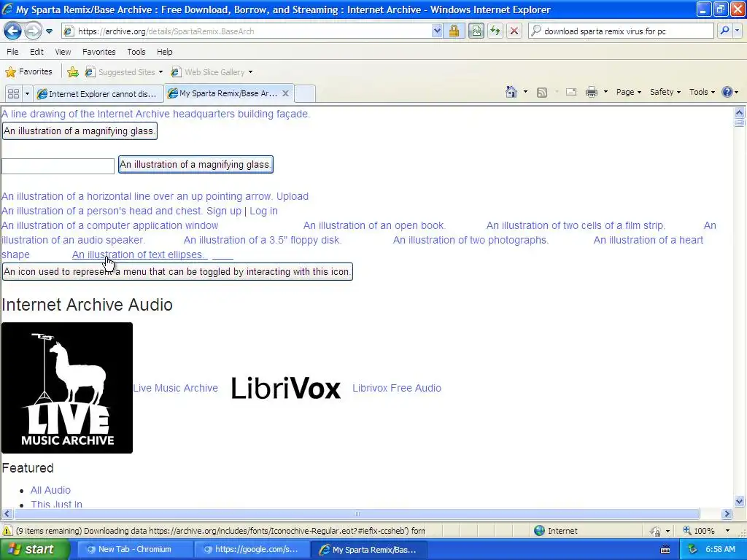The height and width of the screenshot is (560, 747).
Task: Click the Print icon
Action: click(x=591, y=92)
